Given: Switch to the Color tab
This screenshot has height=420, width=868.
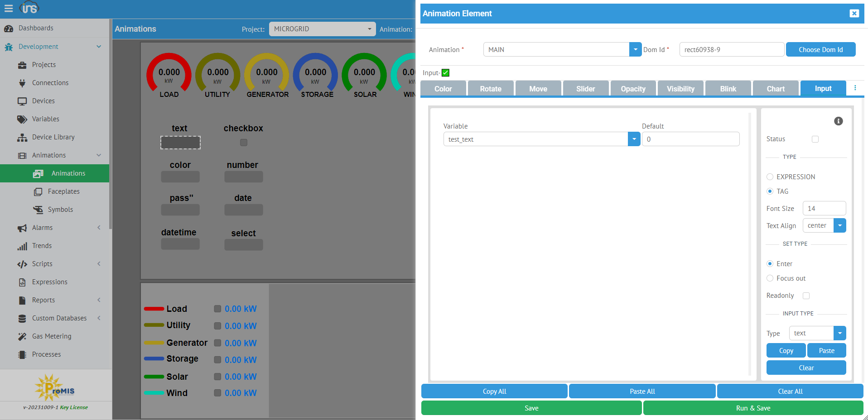Looking at the screenshot, I should (x=443, y=88).
